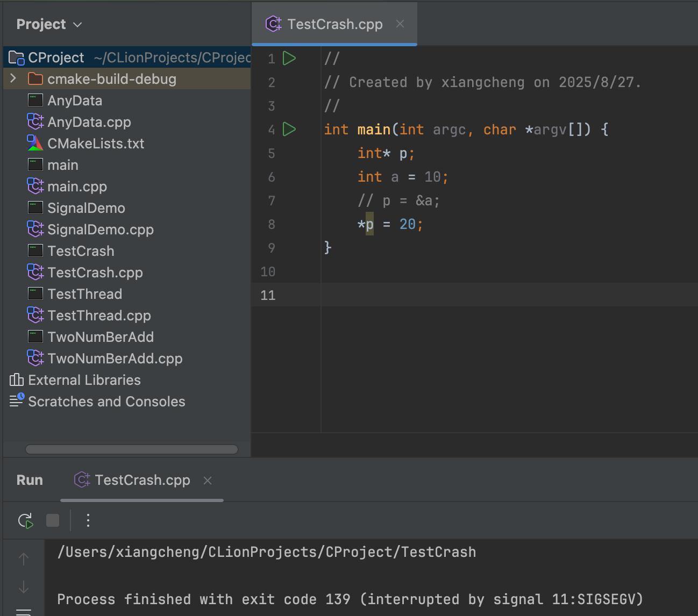Image resolution: width=698 pixels, height=616 pixels.
Task: Click the run gutter arrow on line 1
Action: pyautogui.click(x=289, y=59)
